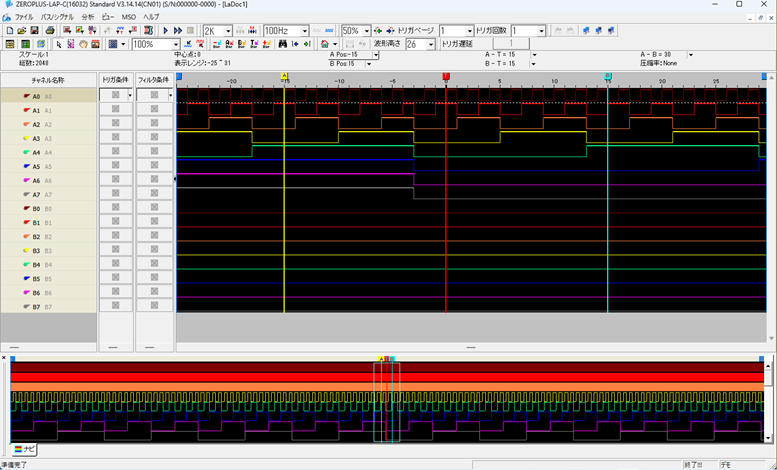Click the film-strip icon before the play button
Image resolution: width=777 pixels, height=470 pixels.
pos(148,31)
